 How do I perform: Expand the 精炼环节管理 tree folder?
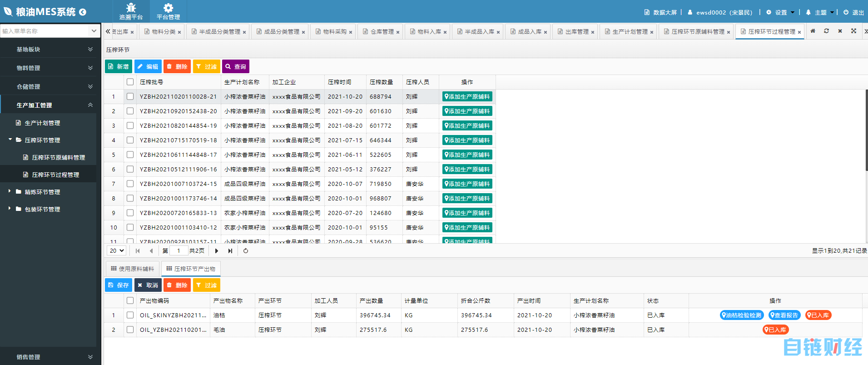coord(10,191)
